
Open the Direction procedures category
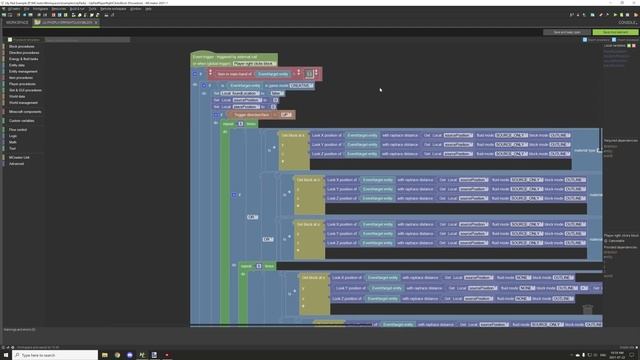point(24,53)
